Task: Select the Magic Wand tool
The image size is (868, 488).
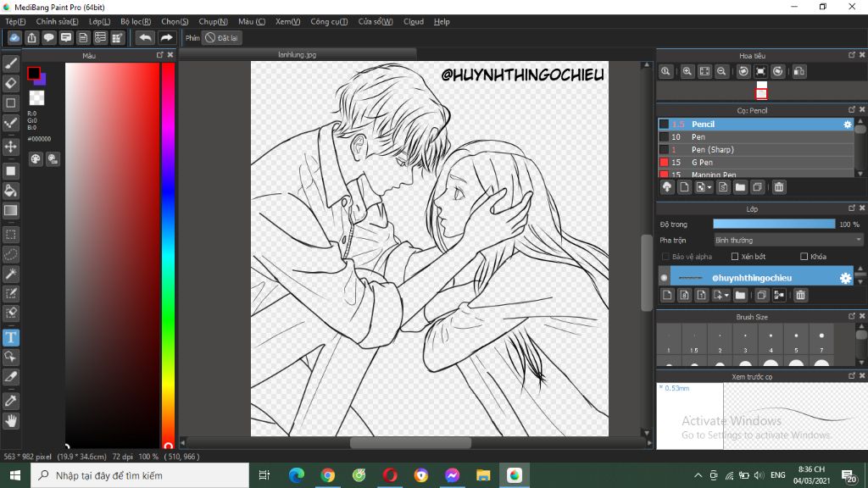Action: coord(10,274)
